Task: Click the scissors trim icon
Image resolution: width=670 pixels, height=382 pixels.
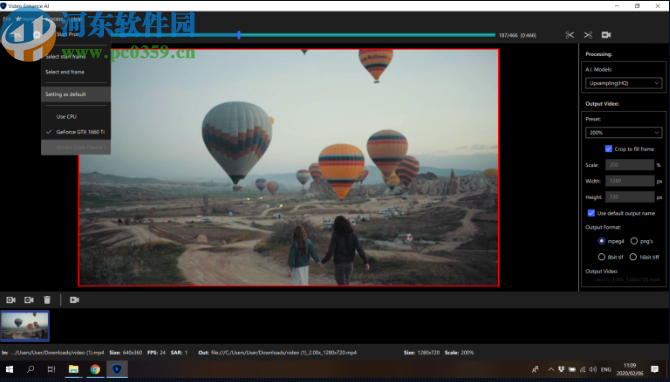Action: click(570, 35)
